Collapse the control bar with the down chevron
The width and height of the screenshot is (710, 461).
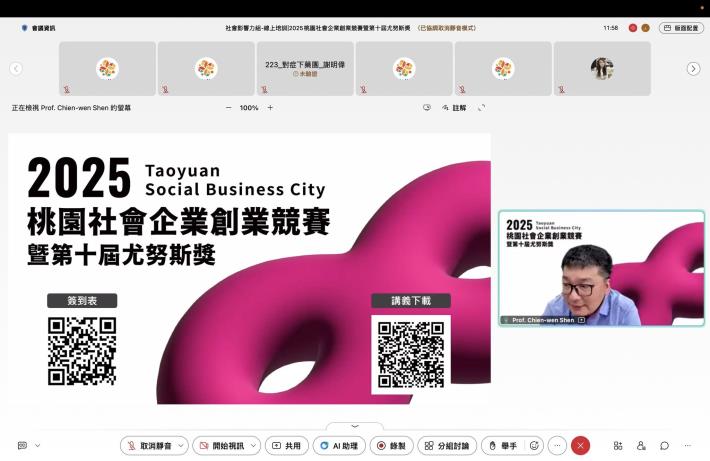tap(355, 426)
